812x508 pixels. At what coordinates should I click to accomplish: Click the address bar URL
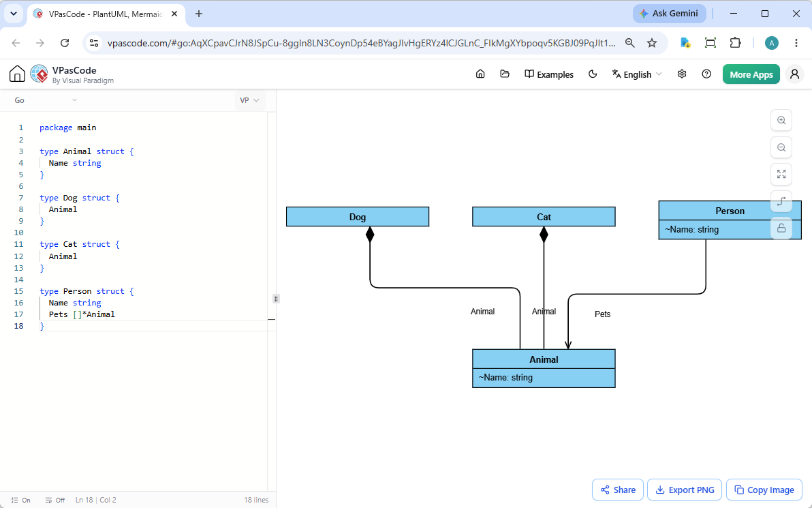(362, 43)
